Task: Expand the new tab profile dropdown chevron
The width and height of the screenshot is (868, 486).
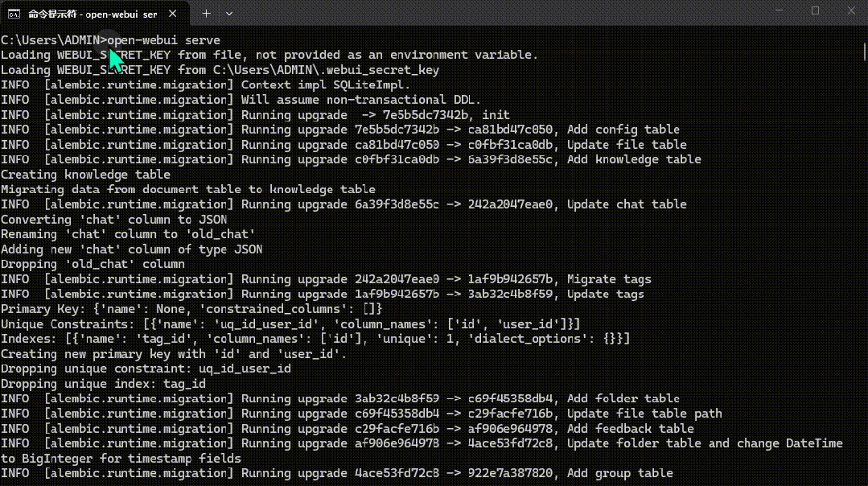Action: (x=229, y=14)
